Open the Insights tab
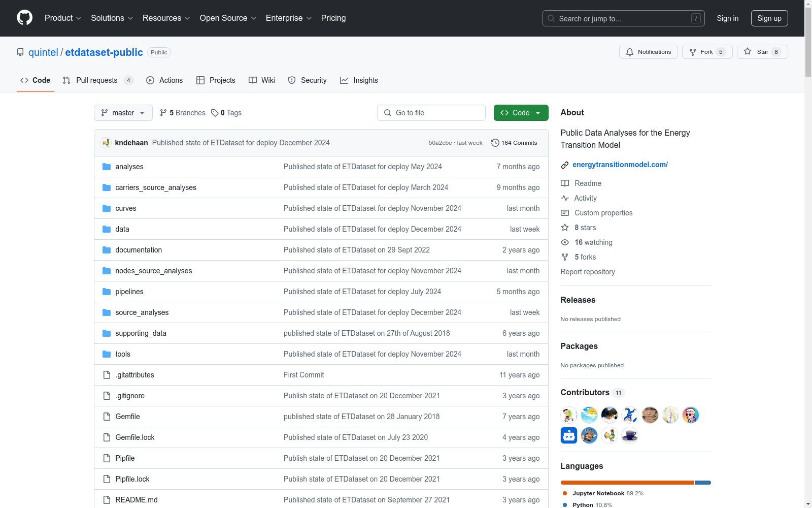 [359, 80]
